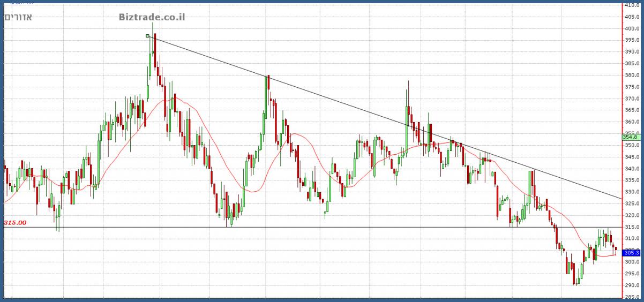The height and width of the screenshot is (302, 644).
Task: Click the 380 label on price axis
Action: 630,75
